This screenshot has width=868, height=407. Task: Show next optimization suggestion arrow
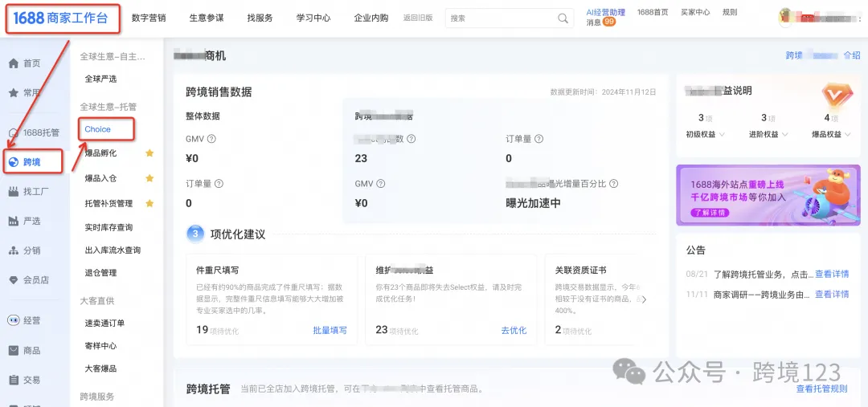[644, 299]
